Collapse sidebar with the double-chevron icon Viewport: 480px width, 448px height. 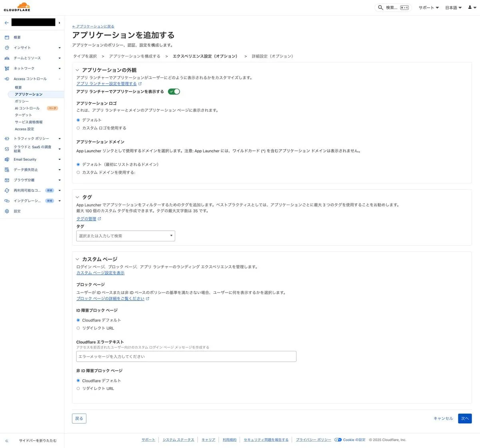pos(7,440)
